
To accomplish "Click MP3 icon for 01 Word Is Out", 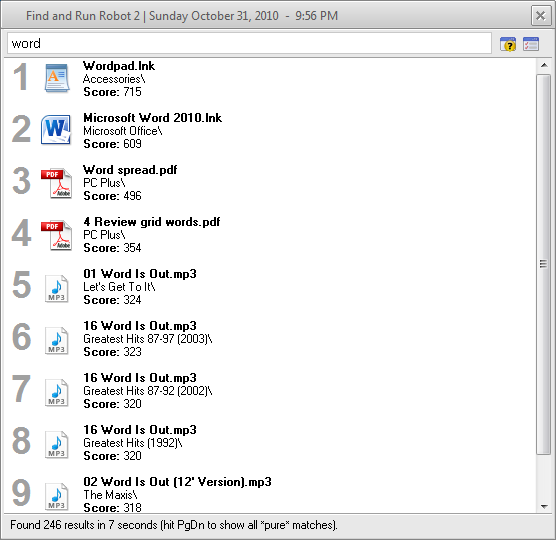I will (x=56, y=288).
